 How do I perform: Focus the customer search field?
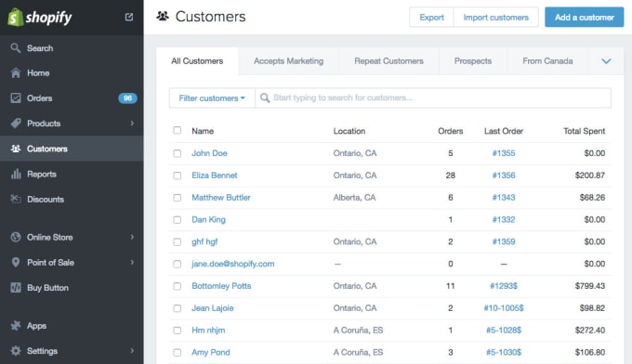tap(433, 97)
